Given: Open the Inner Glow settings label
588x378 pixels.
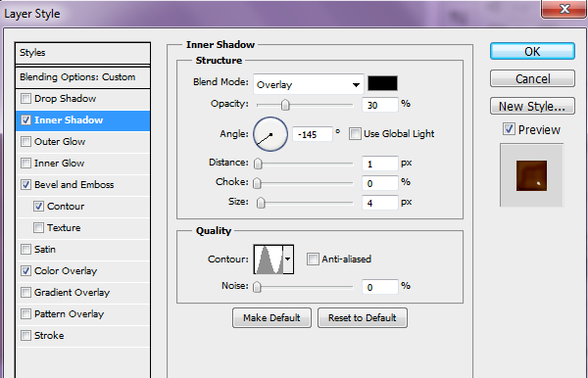Looking at the screenshot, I should tap(59, 164).
